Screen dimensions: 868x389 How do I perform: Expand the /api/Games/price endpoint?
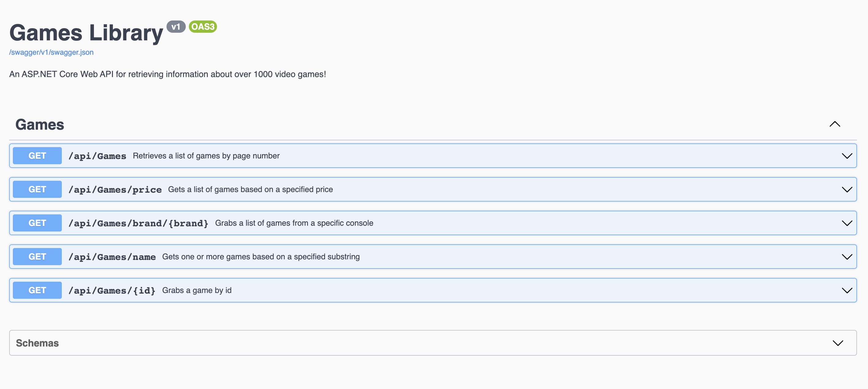pos(847,189)
